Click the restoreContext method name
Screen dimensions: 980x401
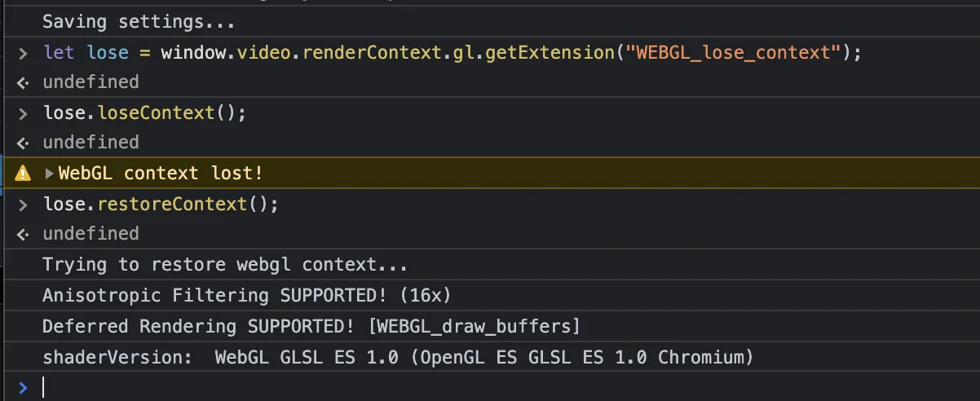(172, 204)
